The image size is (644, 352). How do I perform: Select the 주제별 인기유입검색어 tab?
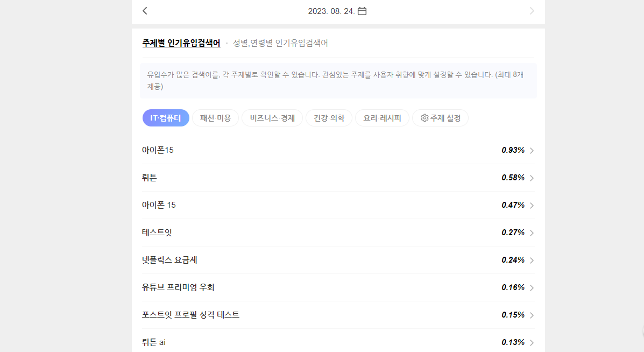click(x=181, y=43)
